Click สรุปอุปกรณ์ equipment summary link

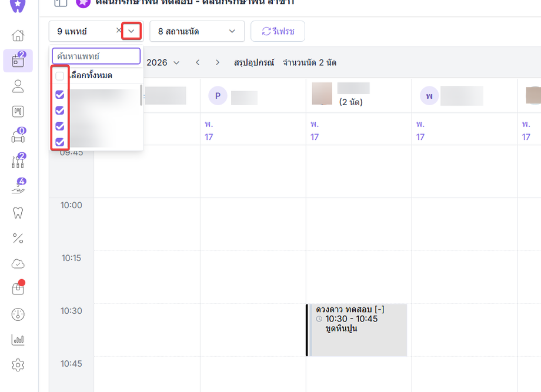tap(254, 62)
